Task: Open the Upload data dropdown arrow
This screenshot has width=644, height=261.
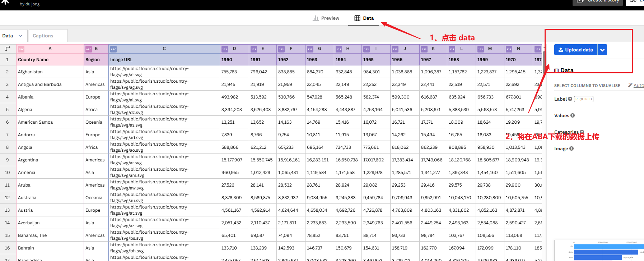Action: (602, 50)
